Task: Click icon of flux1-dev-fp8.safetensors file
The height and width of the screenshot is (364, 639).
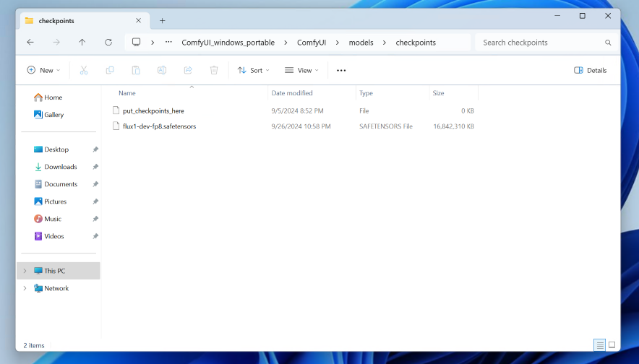Action: point(116,126)
